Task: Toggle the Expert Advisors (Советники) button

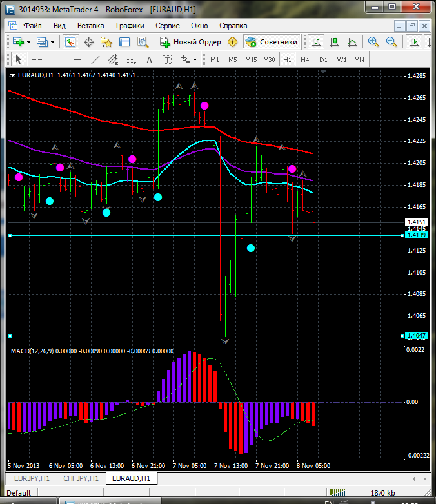Action: tap(272, 42)
